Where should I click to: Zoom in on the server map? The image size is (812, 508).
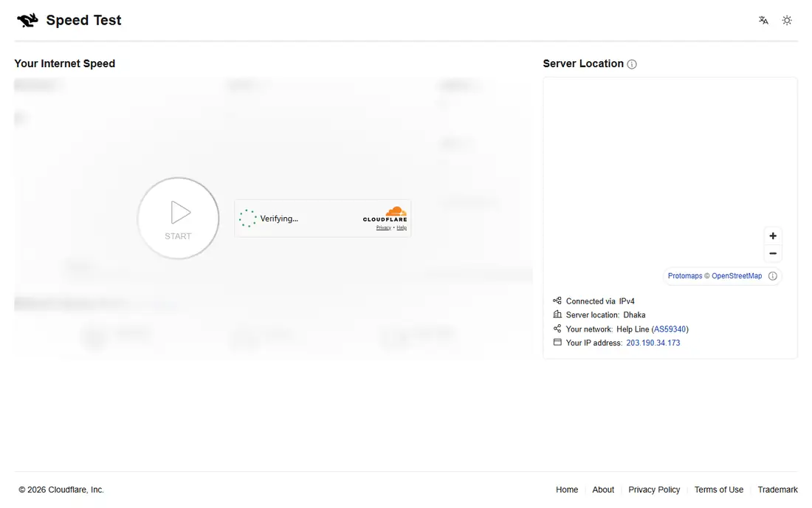(x=773, y=236)
